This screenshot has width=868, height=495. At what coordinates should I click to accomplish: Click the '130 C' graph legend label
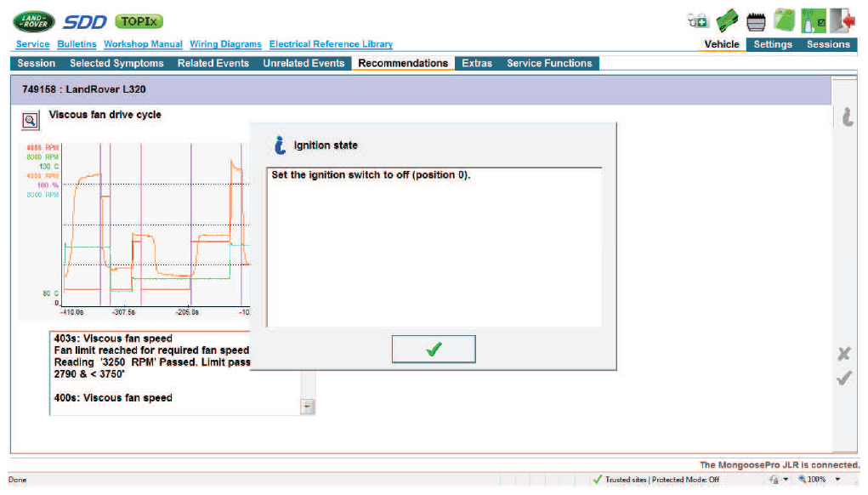click(x=48, y=166)
